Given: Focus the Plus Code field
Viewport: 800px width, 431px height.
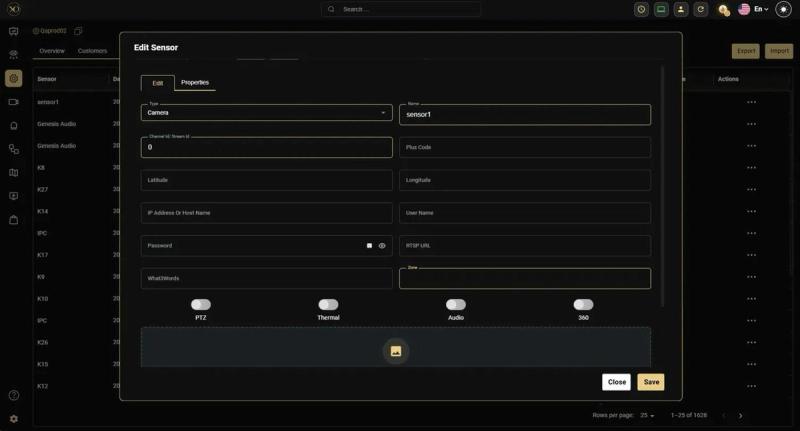Looking at the screenshot, I should click(x=525, y=147).
